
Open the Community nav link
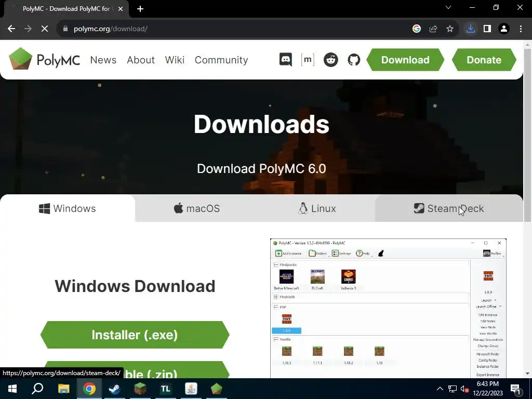(x=221, y=60)
